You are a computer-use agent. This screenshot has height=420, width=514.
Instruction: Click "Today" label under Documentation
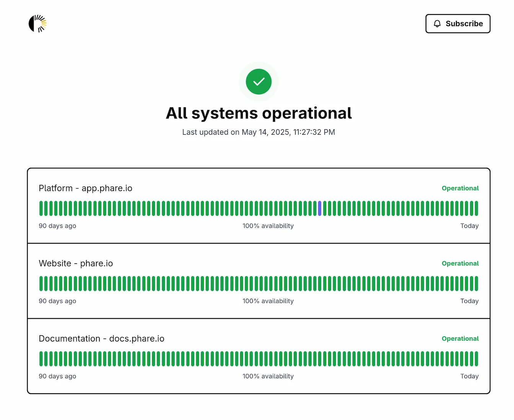pyautogui.click(x=470, y=376)
